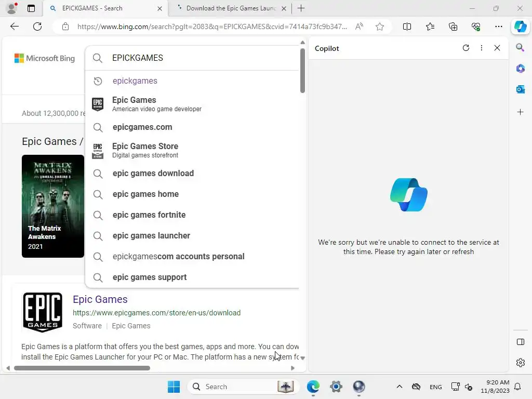Open the notifications bell
This screenshot has height=399, width=532.
point(517,387)
